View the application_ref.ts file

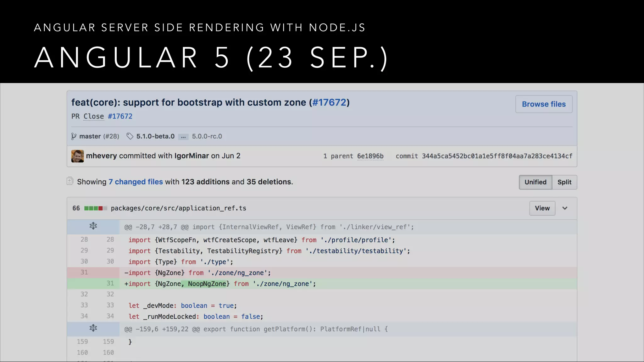(x=542, y=208)
